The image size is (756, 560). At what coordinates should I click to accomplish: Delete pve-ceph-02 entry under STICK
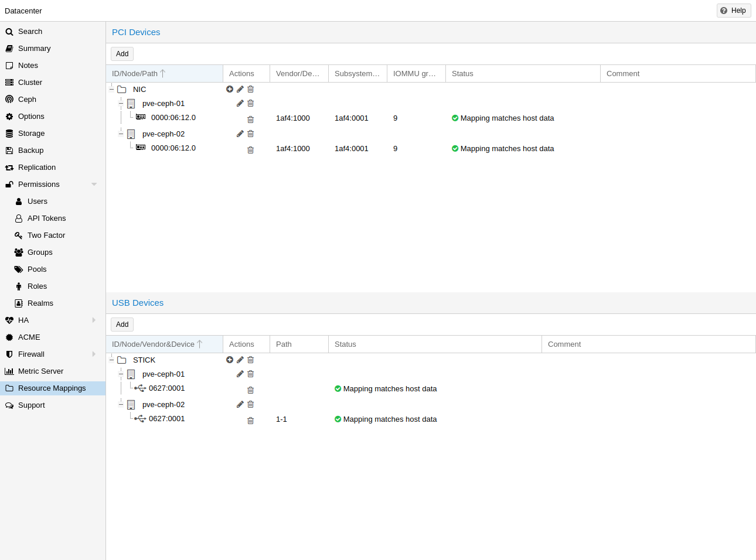tap(251, 404)
